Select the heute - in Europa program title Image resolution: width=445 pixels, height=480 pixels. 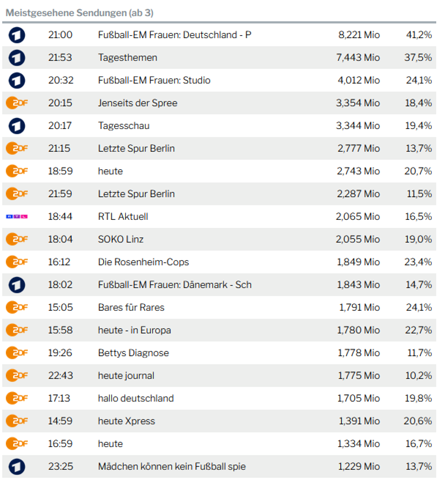click(134, 330)
